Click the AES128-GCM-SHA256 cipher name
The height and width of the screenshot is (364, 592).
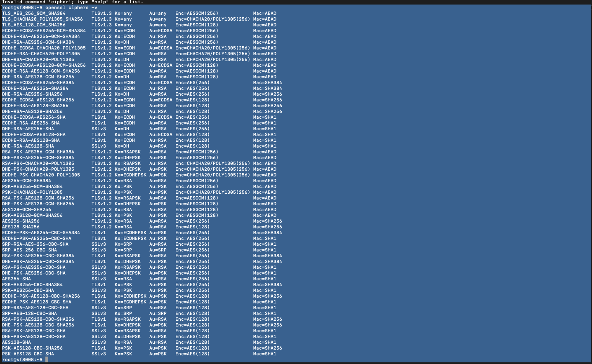tap(26, 209)
